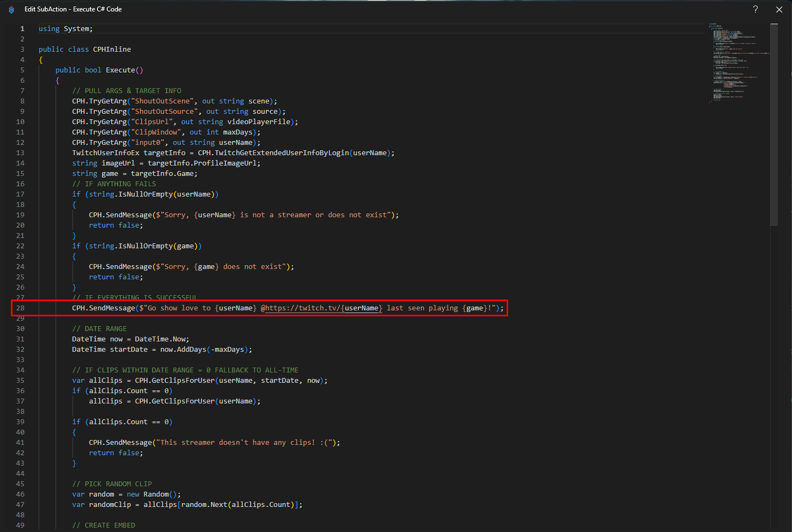Select line number 28 in the gutter
This screenshot has height=532, width=792.
[20, 308]
